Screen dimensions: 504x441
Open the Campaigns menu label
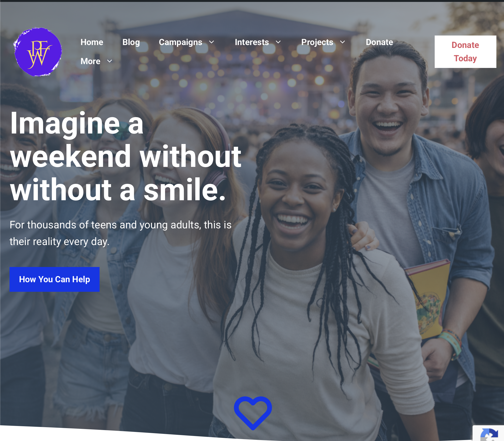(181, 42)
